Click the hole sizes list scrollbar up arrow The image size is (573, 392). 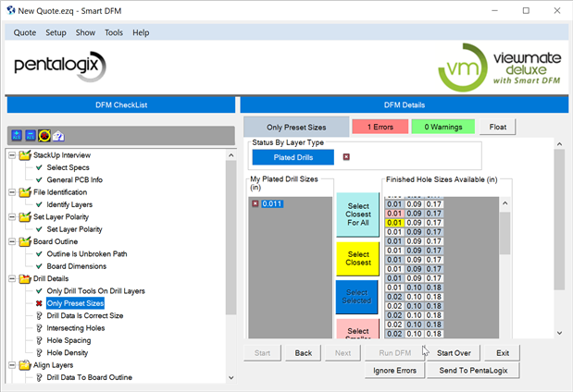pos(505,203)
